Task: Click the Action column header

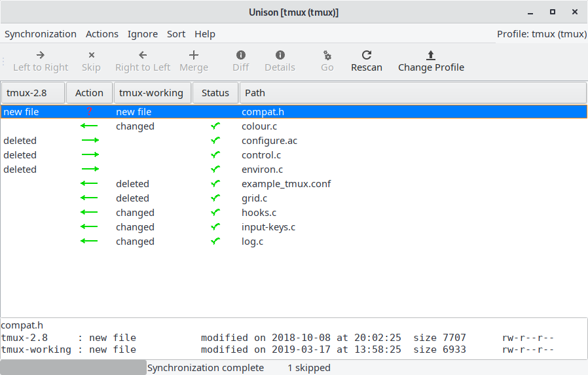Action: tap(89, 93)
